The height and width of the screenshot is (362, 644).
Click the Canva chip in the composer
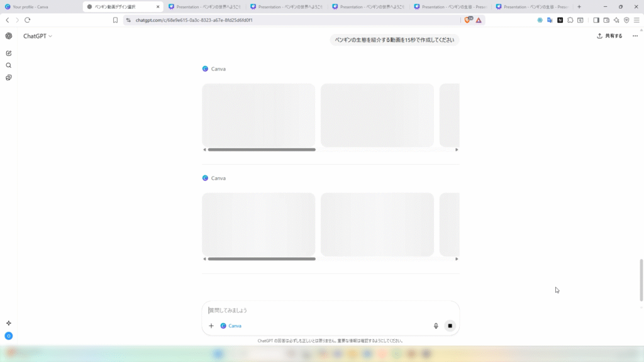pyautogui.click(x=231, y=326)
